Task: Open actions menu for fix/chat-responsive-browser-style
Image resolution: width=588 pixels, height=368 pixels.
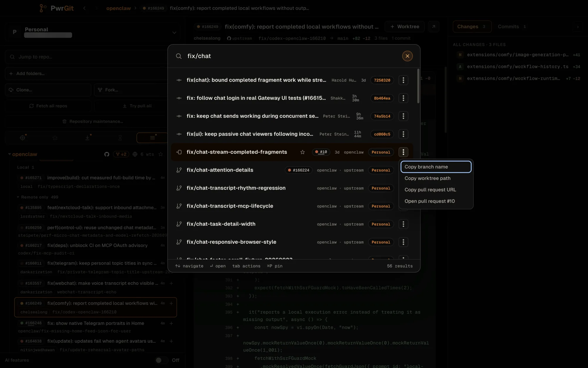Action: (403, 242)
